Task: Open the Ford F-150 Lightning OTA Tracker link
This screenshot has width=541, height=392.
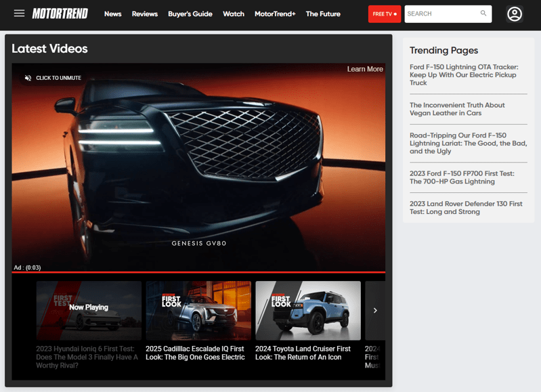Action: pos(464,75)
